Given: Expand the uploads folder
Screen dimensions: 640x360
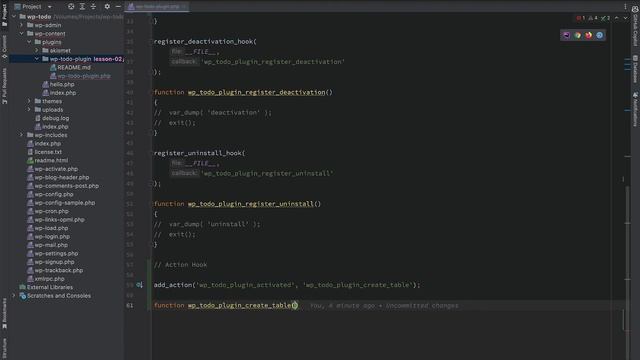Looking at the screenshot, I should [x=29, y=109].
